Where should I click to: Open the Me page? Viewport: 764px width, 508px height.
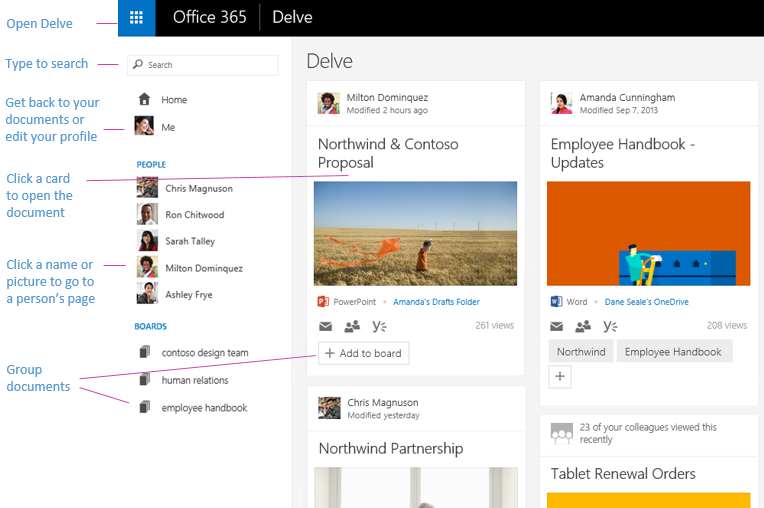(x=168, y=128)
